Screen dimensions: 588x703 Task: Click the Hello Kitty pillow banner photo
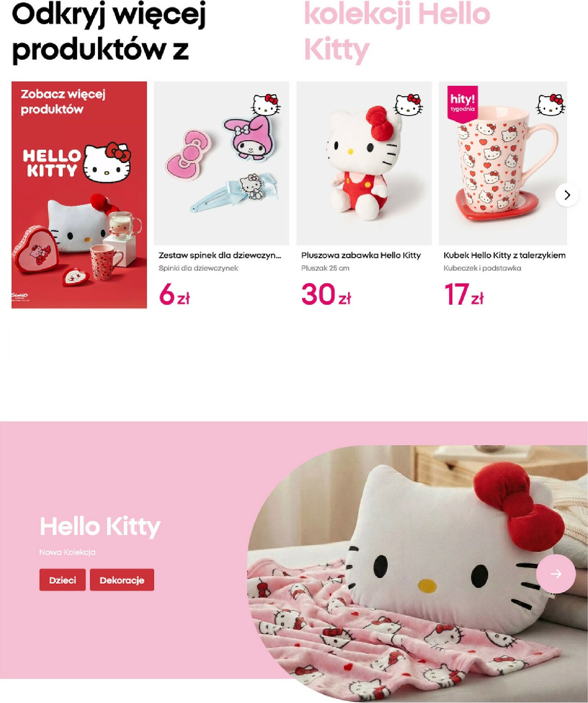[417, 573]
